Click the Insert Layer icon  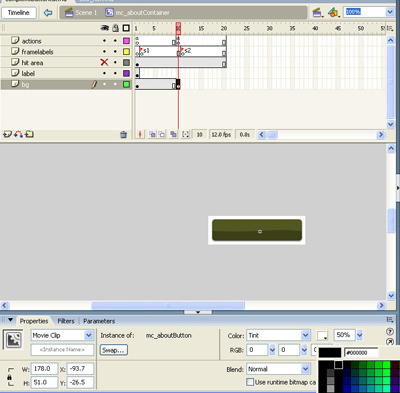pos(7,134)
